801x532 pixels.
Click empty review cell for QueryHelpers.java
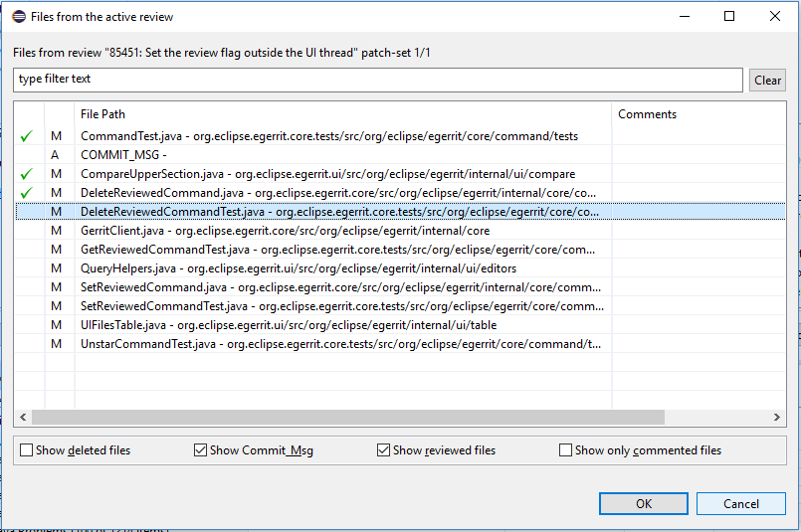tap(30, 268)
